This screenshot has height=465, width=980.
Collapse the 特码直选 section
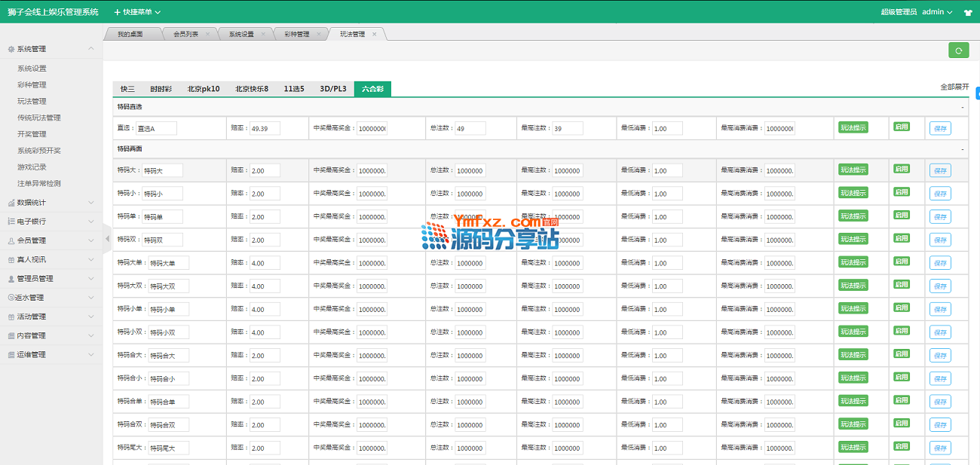[x=962, y=107]
